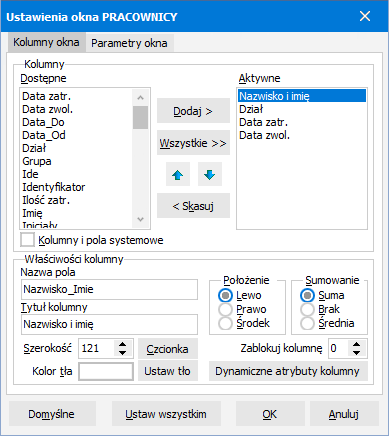Select Ilość zatr. in available columns
The height and width of the screenshot is (436, 389).
click(77, 200)
